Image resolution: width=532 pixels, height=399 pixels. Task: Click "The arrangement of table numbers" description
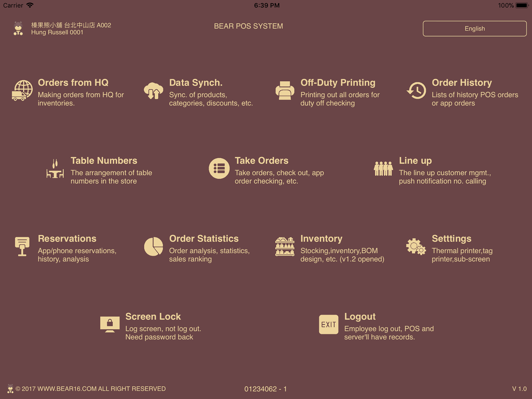pyautogui.click(x=111, y=177)
